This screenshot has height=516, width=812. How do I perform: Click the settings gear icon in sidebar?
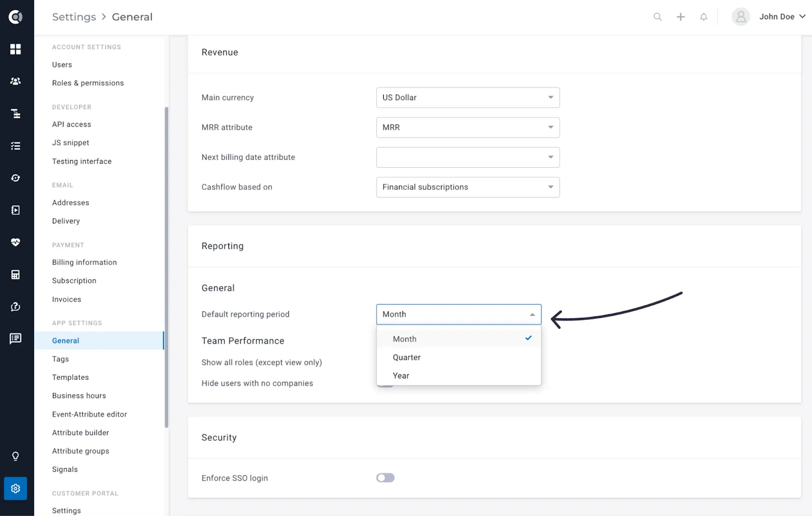coord(16,489)
